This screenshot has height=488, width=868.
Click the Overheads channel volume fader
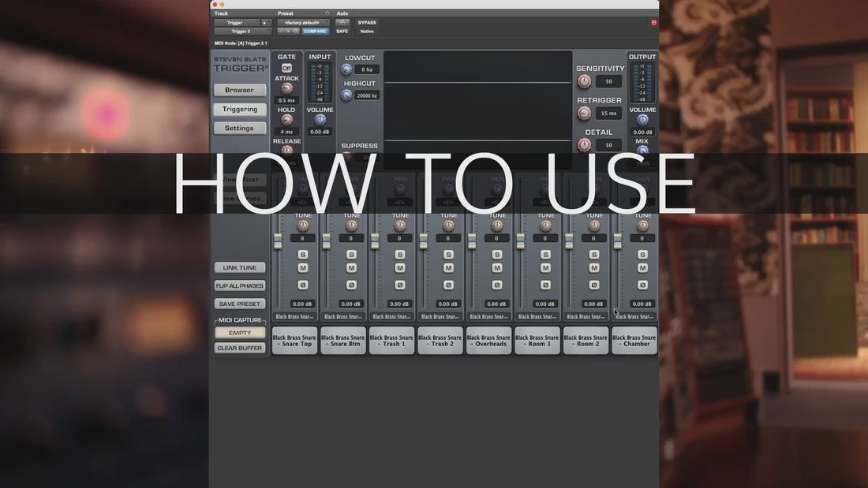472,241
